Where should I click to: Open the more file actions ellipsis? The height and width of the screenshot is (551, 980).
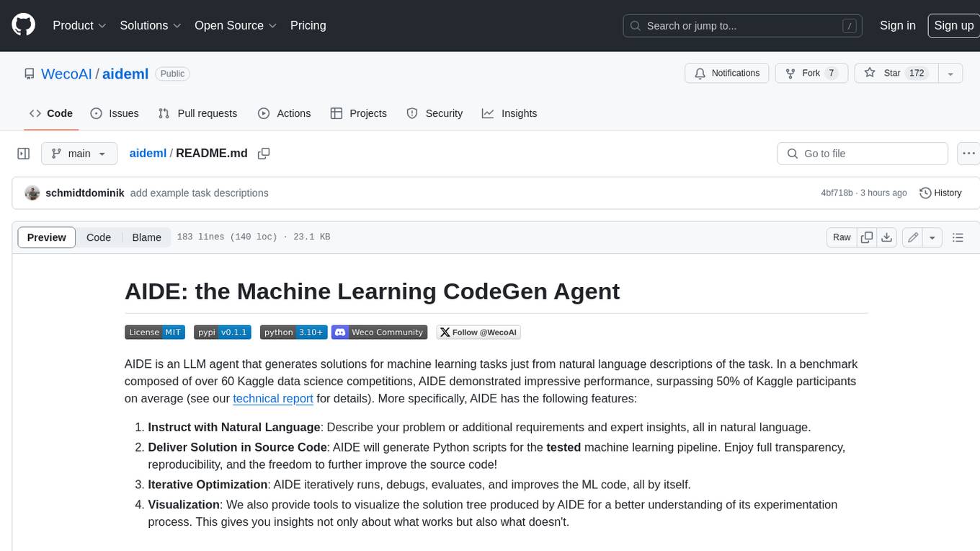(968, 154)
